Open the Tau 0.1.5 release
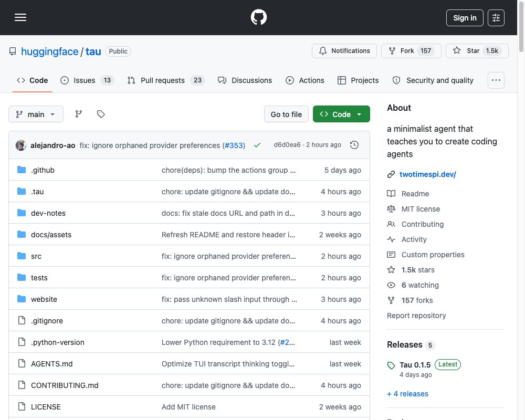Image resolution: width=525 pixels, height=420 pixels. pos(415,365)
